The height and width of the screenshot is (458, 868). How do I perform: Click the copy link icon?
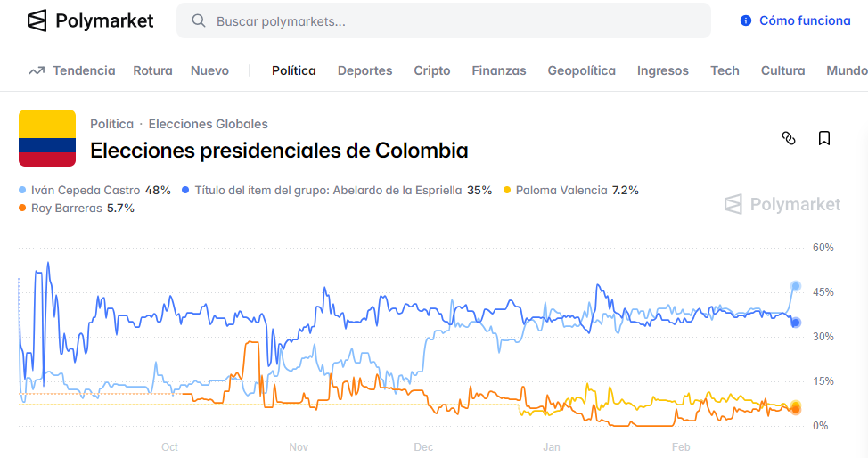pos(788,138)
